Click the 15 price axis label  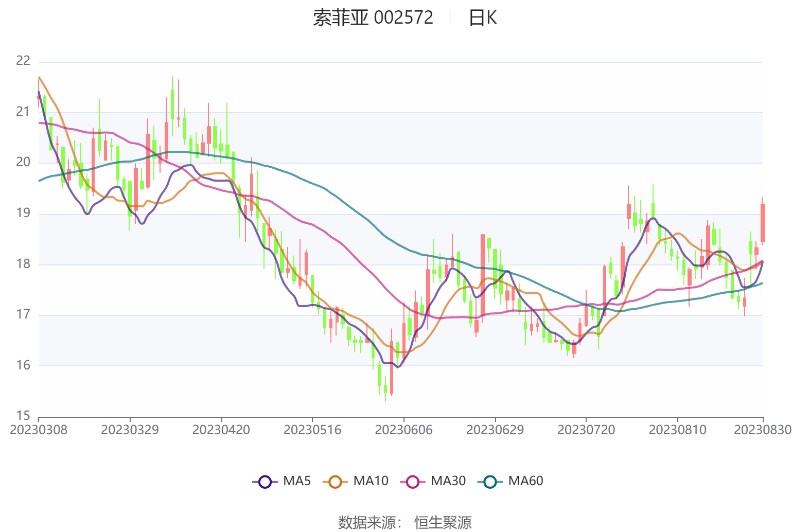23,416
